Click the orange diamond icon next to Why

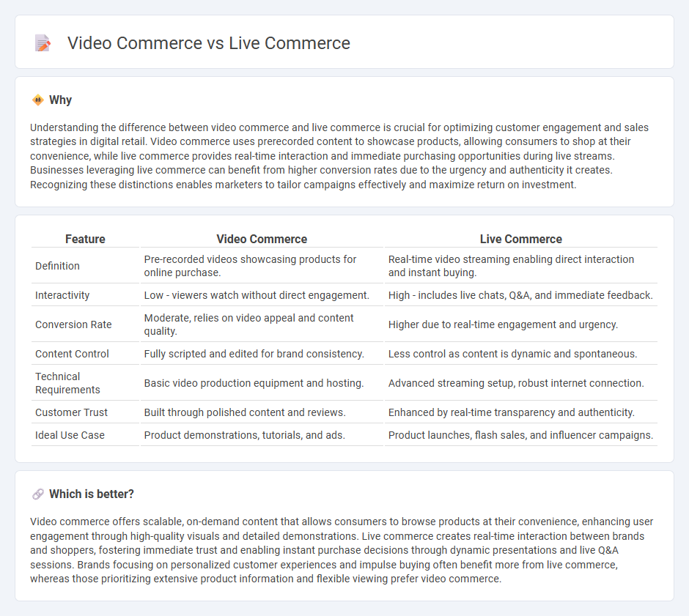(x=38, y=100)
